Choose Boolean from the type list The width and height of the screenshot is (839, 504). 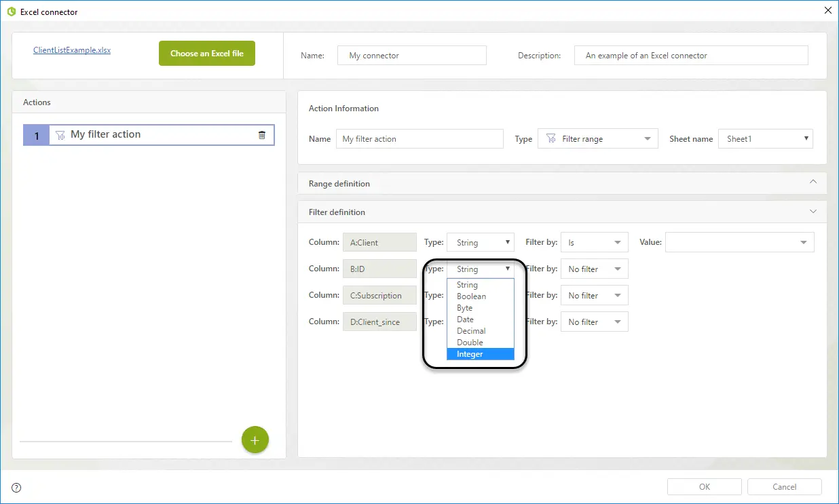(x=481, y=296)
